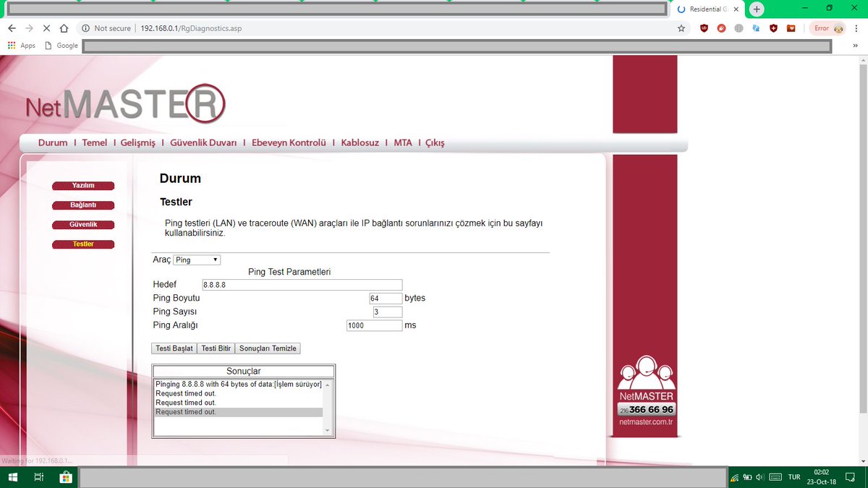The height and width of the screenshot is (488, 868).
Task: Open the blue translate extension icon
Action: [x=756, y=28]
